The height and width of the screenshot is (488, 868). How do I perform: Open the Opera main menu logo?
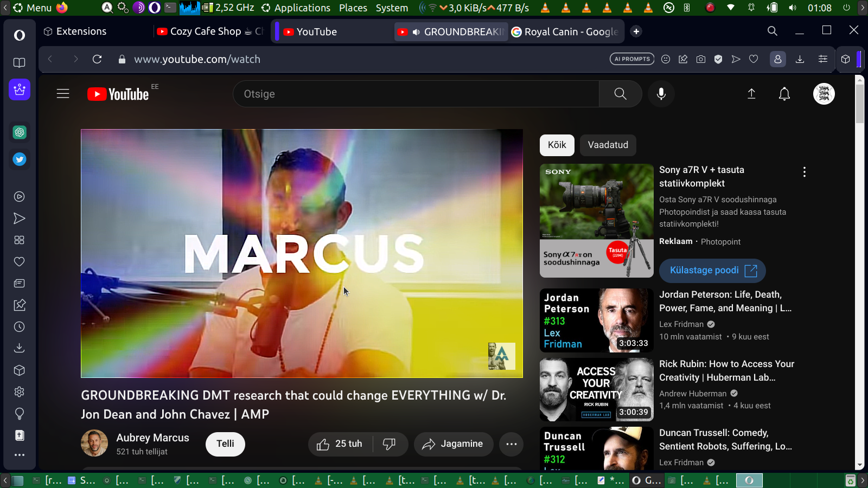pyautogui.click(x=20, y=35)
